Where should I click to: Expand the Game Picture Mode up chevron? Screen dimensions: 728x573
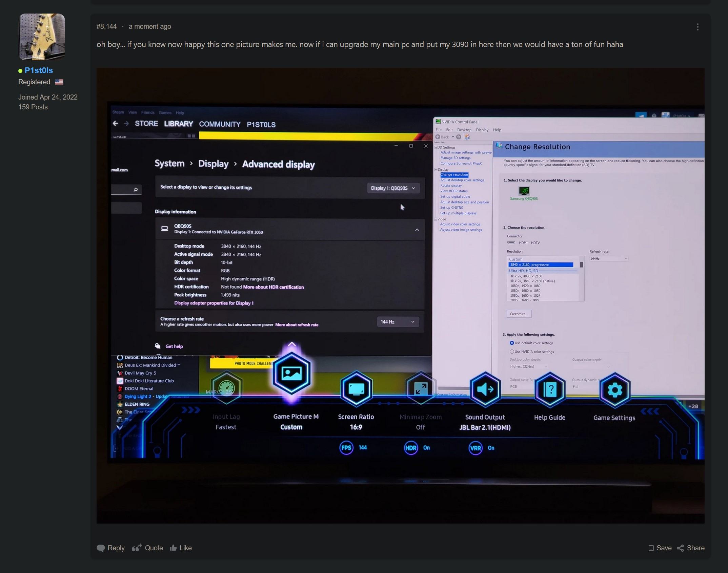(292, 344)
